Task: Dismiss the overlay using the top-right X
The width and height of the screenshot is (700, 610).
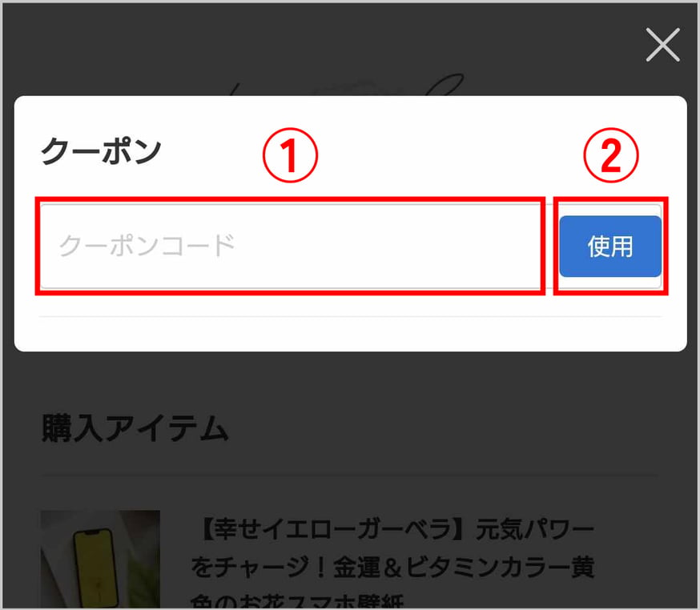Action: coord(662,45)
